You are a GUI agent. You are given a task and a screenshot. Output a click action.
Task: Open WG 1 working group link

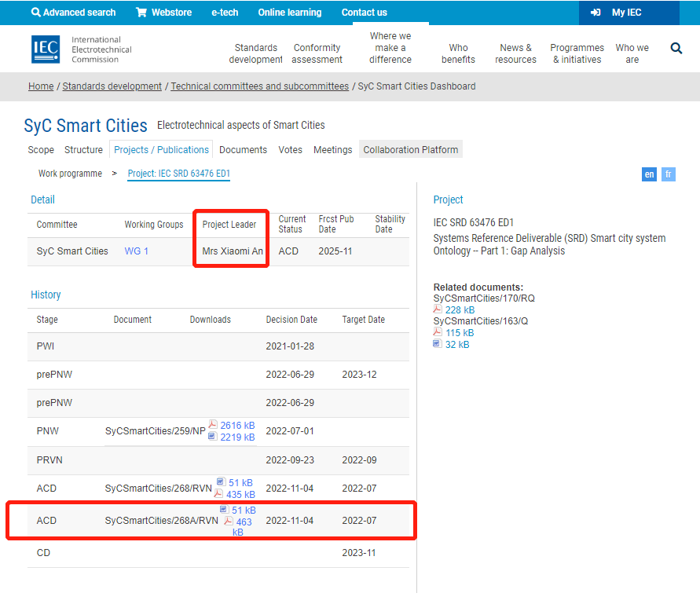pyautogui.click(x=136, y=251)
